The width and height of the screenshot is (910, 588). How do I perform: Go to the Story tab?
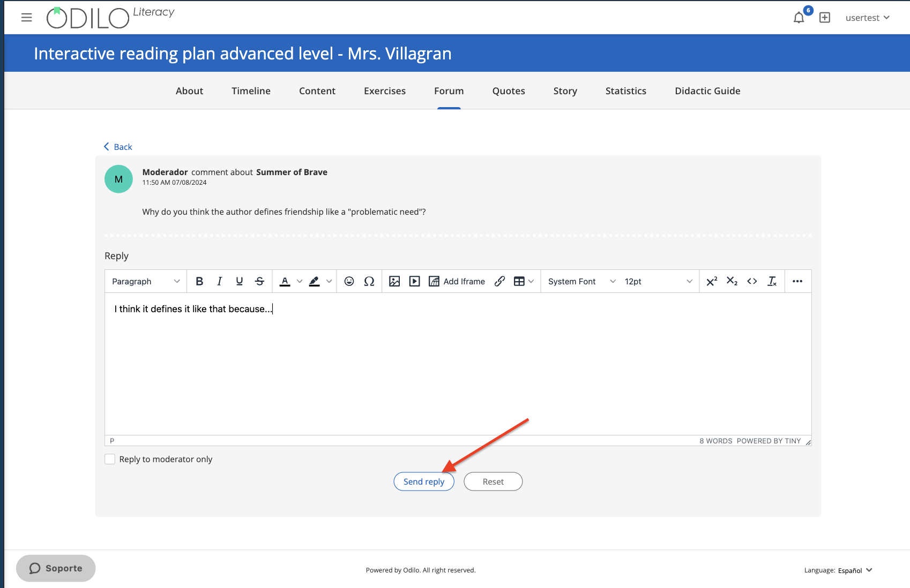[x=565, y=91]
